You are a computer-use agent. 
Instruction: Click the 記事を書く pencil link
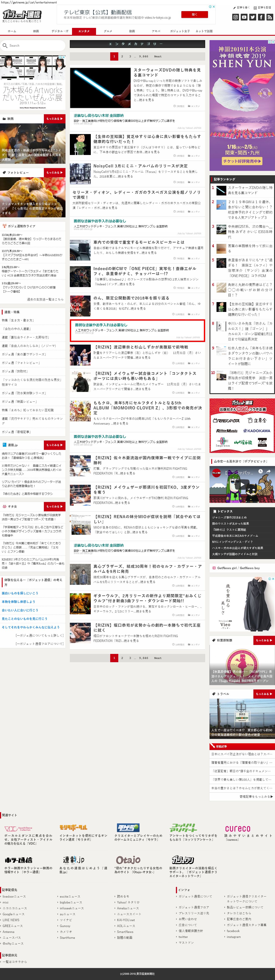(x=241, y=8)
